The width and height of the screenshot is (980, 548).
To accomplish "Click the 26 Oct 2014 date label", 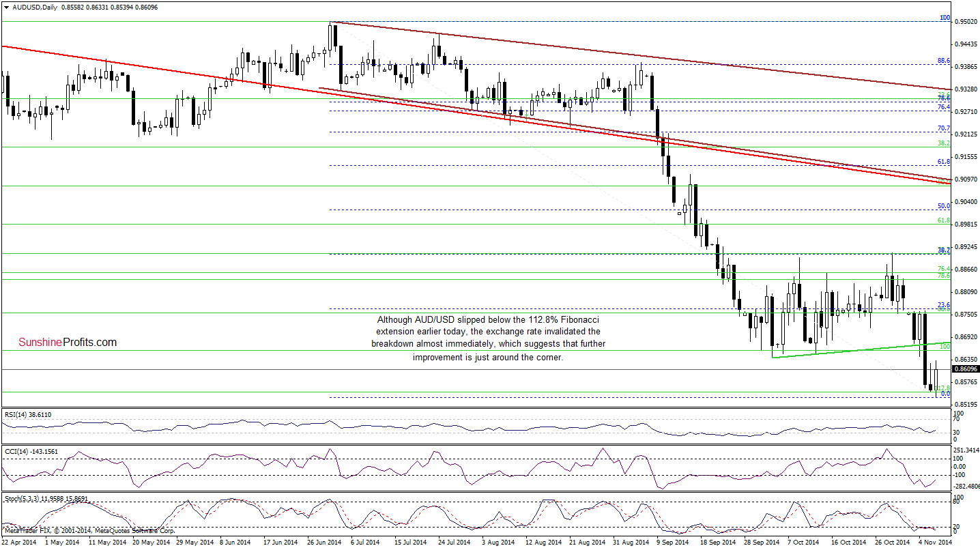I will pos(893,542).
